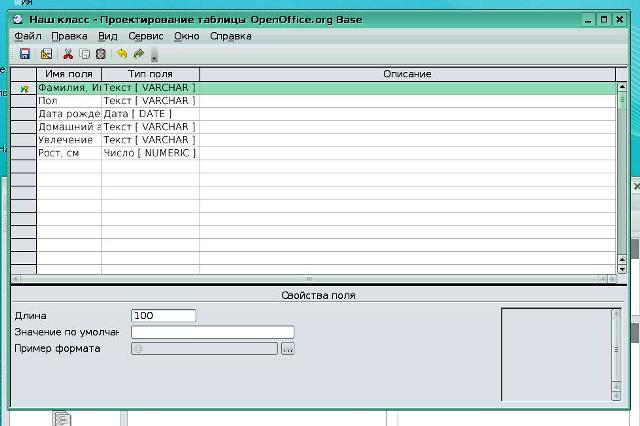Open the Сервис menu
Viewport: 640px width, 426px height.
[x=146, y=36]
